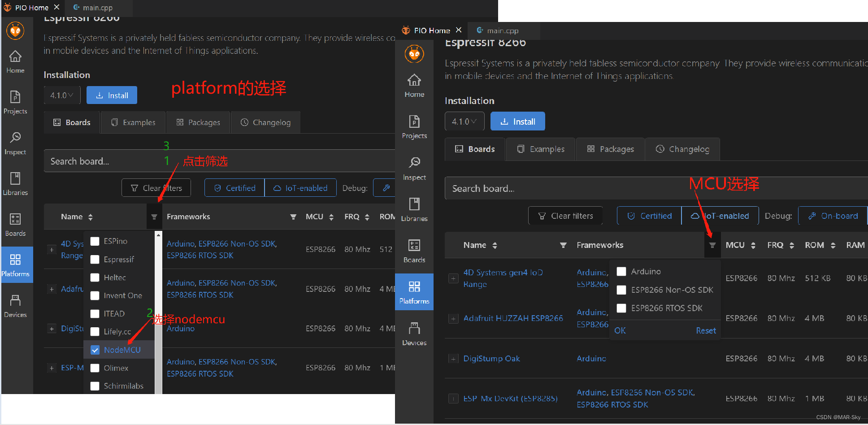The height and width of the screenshot is (425, 868).
Task: Open Frameworks column filter in left window
Action: (293, 217)
